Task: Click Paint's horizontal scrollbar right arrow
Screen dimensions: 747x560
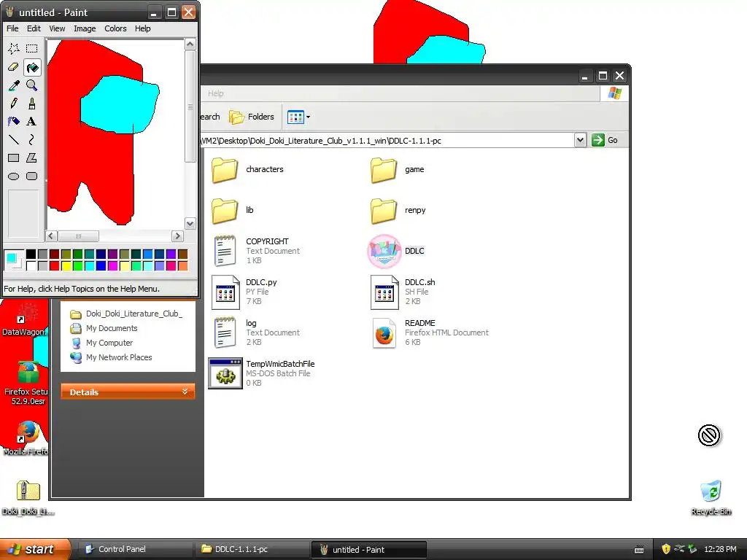Action: pyautogui.click(x=178, y=236)
